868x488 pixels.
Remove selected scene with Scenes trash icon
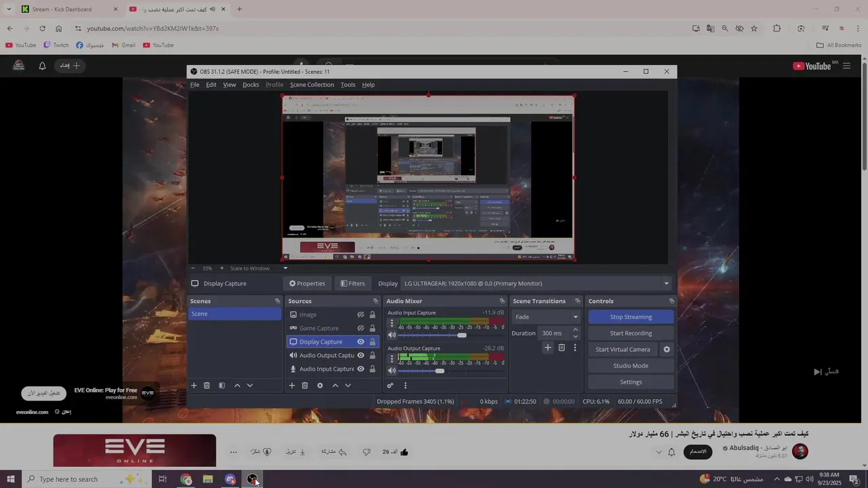(x=207, y=386)
